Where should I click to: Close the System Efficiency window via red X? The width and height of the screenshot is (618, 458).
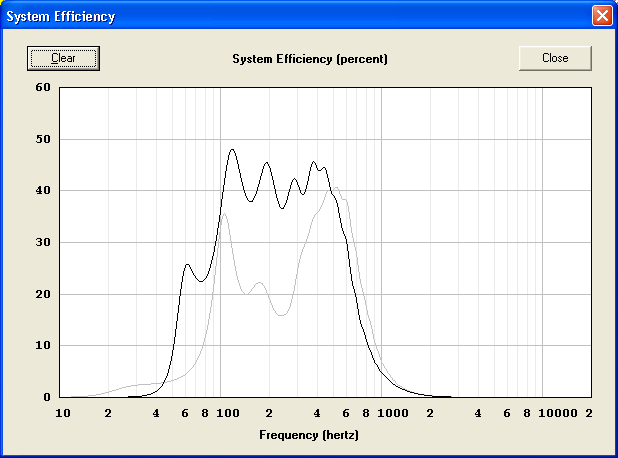[602, 16]
